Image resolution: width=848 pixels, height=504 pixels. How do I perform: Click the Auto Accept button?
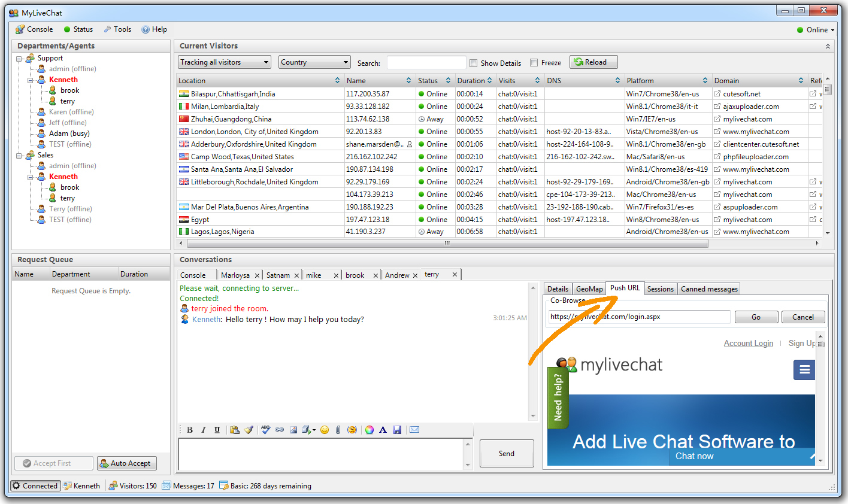[x=127, y=463]
